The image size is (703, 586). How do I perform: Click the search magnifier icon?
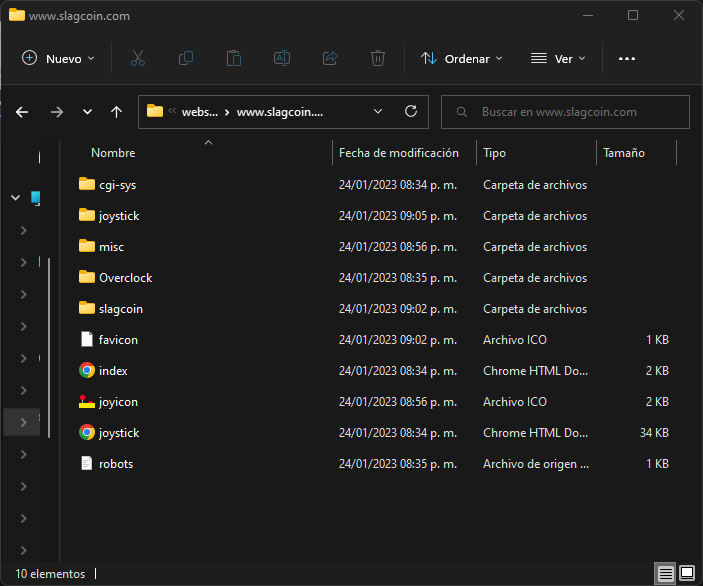pos(461,112)
